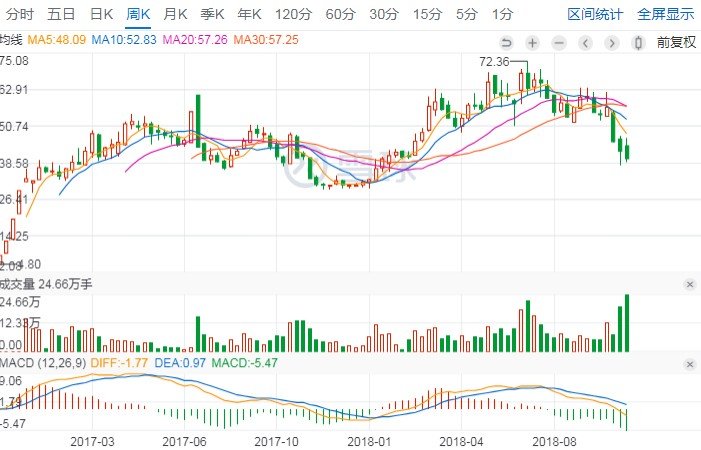Click the MA5:48.09 label
This screenshot has height=450, width=701.
click(x=56, y=40)
